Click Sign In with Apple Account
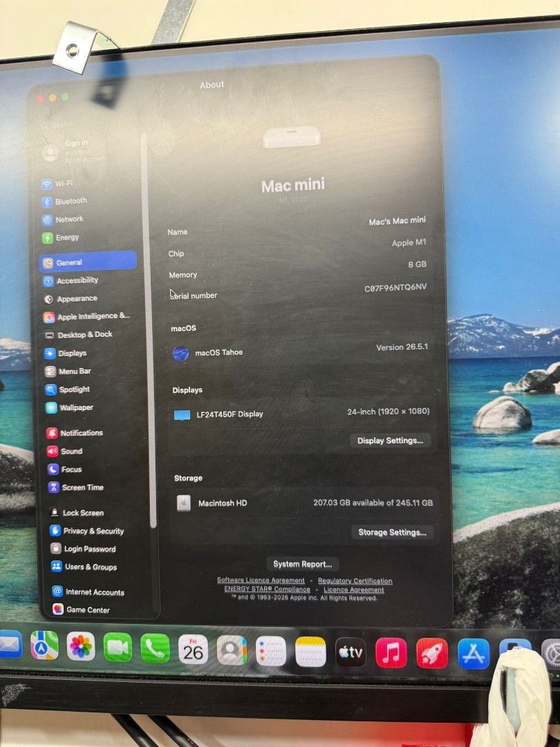This screenshot has width=560, height=747. (x=75, y=151)
